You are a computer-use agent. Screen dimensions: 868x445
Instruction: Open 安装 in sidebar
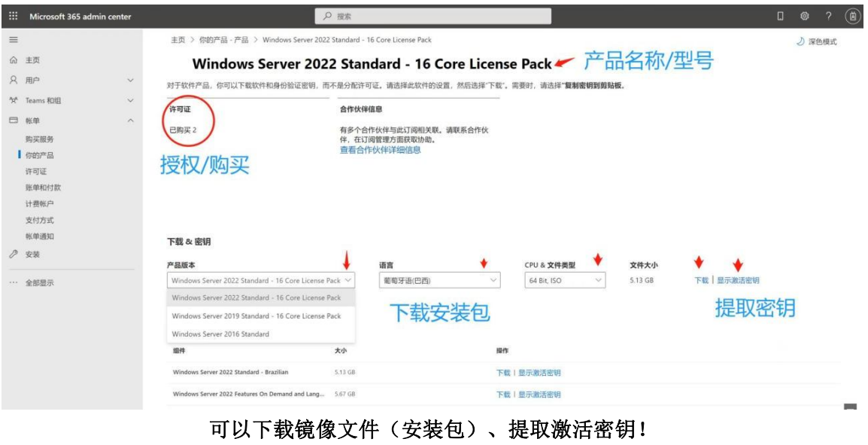32,255
